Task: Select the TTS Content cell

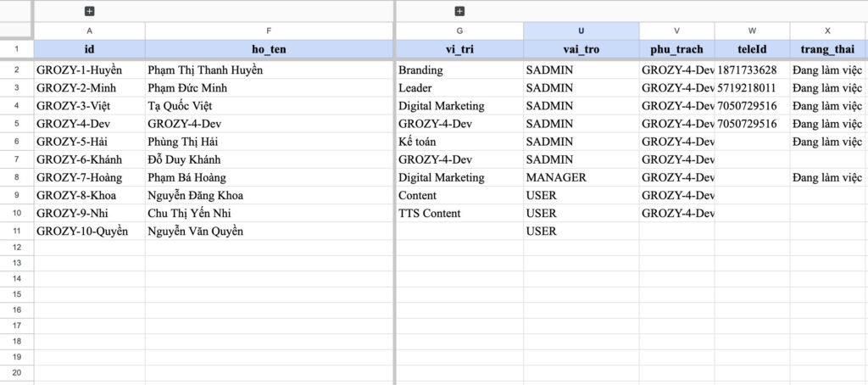Action: [x=430, y=213]
